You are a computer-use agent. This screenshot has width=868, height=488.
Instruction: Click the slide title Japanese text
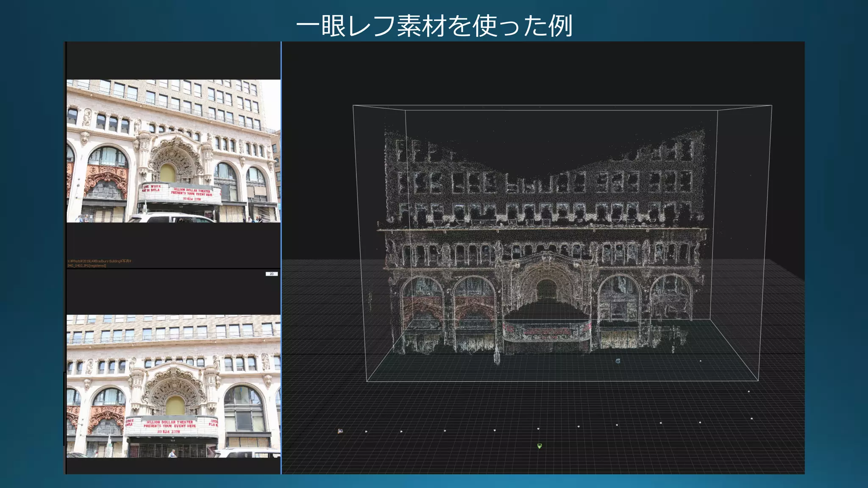[434, 25]
